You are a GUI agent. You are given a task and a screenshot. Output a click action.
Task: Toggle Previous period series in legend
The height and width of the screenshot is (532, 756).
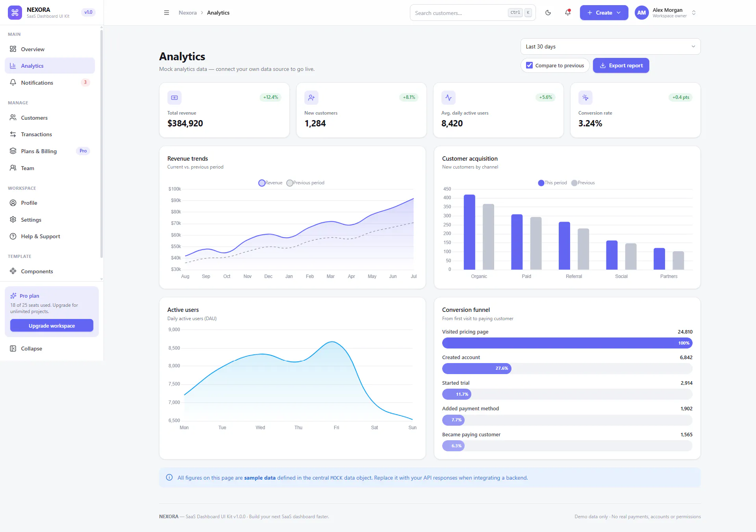pyautogui.click(x=306, y=183)
